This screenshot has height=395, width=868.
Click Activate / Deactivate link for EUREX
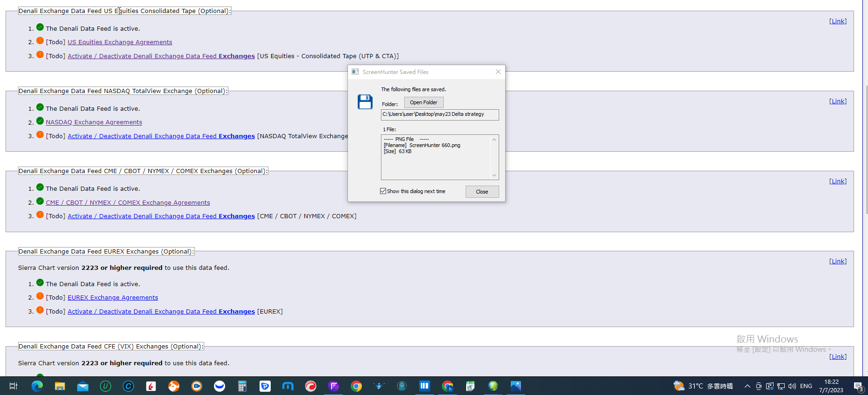pyautogui.click(x=161, y=312)
